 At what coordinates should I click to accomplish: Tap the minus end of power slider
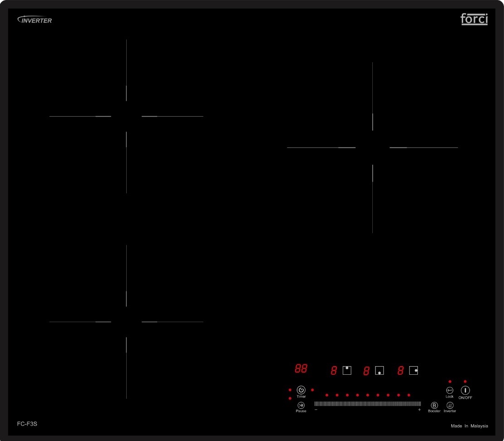(x=316, y=410)
